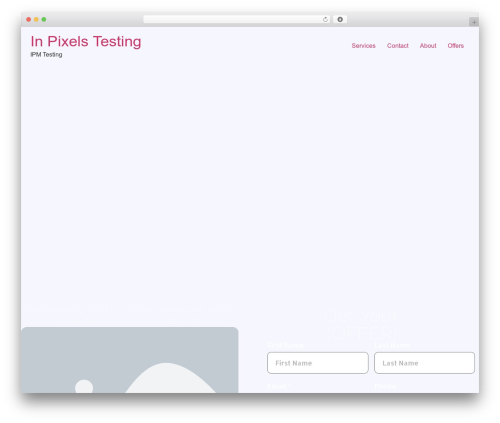Click the In Pixels Testing site title
The height and width of the screenshot is (423, 500).
pos(86,42)
